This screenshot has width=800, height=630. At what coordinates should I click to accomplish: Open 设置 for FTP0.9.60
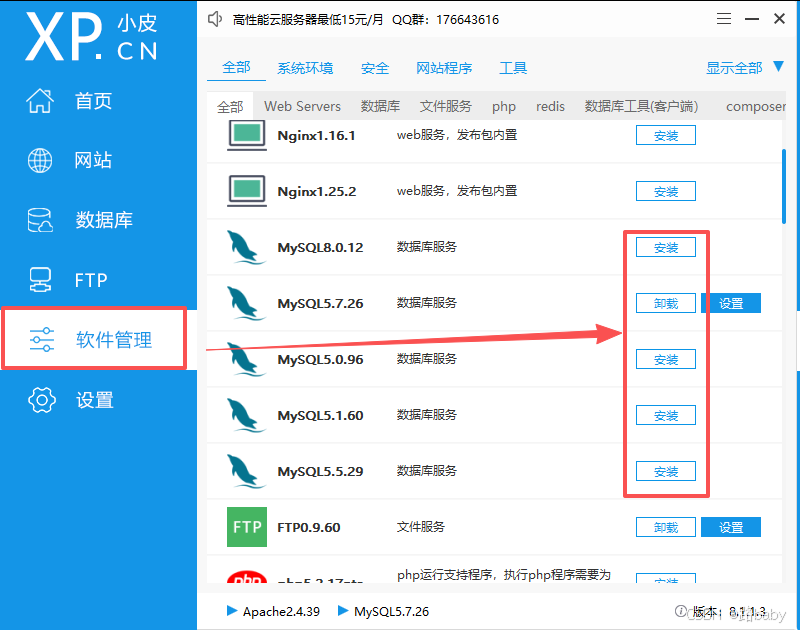click(731, 527)
